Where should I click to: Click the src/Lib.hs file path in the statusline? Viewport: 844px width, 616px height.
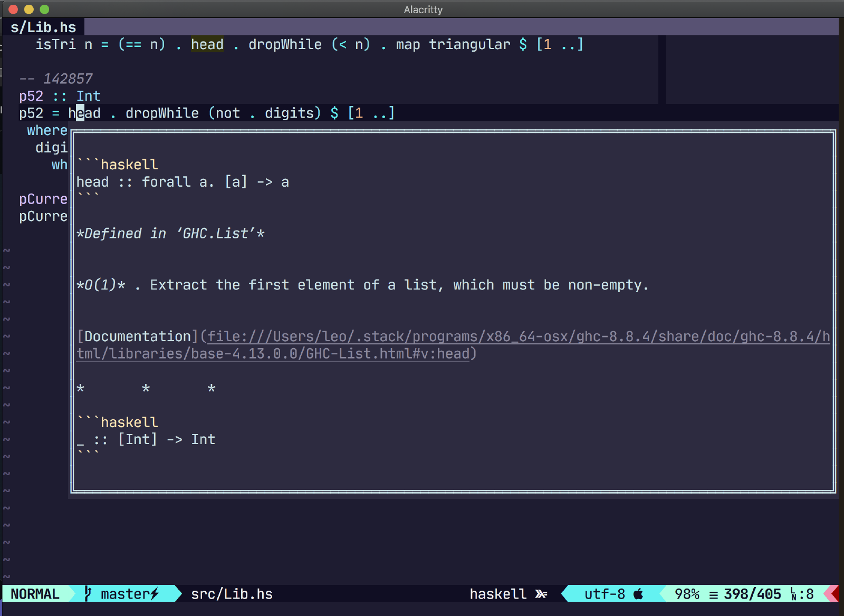click(232, 594)
